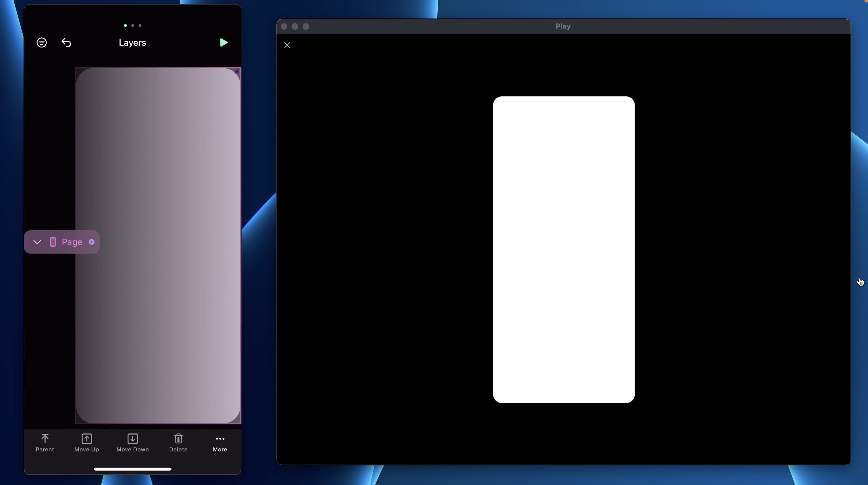Screen dimensions: 868x485
Task: Click the lightning icon at canvas corner
Action: (x=237, y=72)
